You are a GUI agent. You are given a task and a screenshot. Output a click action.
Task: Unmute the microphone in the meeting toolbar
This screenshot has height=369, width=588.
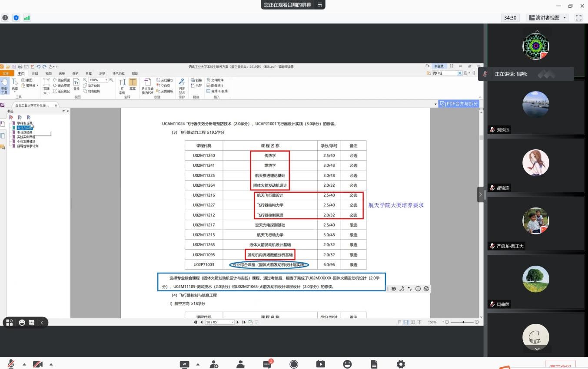click(11, 364)
